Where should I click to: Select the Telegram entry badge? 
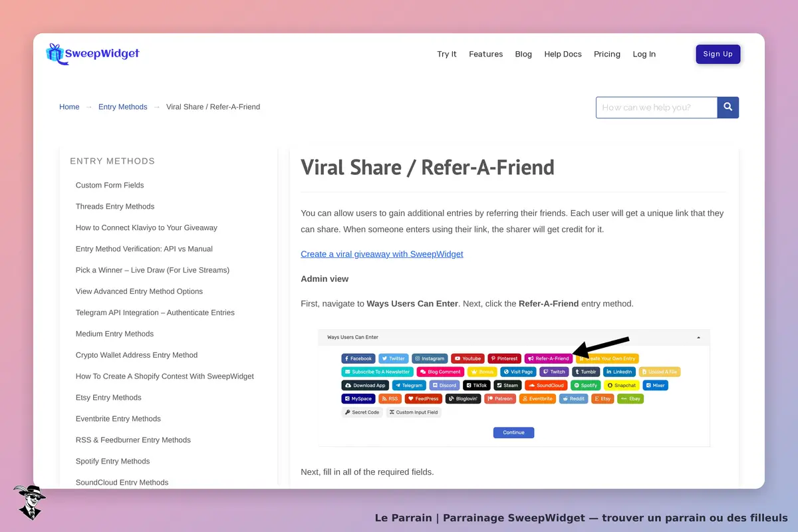[409, 385]
